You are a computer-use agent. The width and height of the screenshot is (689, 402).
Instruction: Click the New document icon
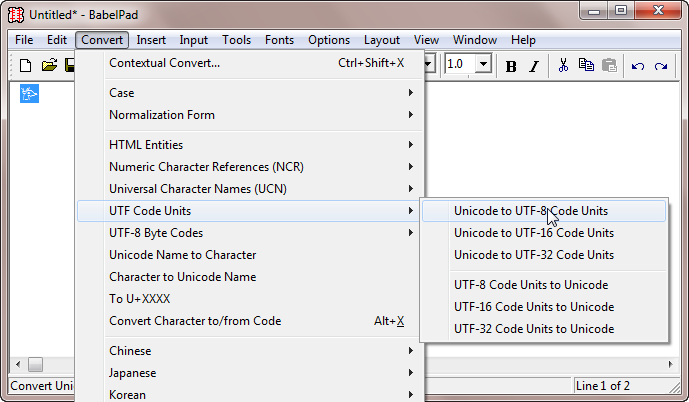[x=25, y=66]
